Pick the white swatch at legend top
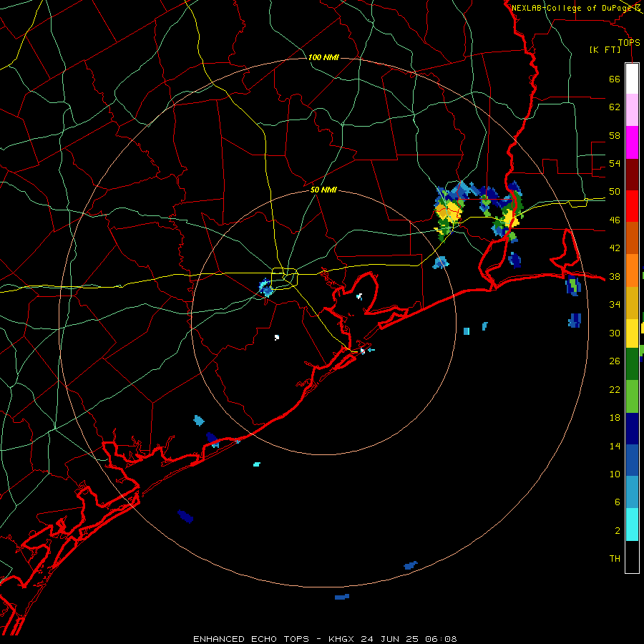 tap(632, 79)
